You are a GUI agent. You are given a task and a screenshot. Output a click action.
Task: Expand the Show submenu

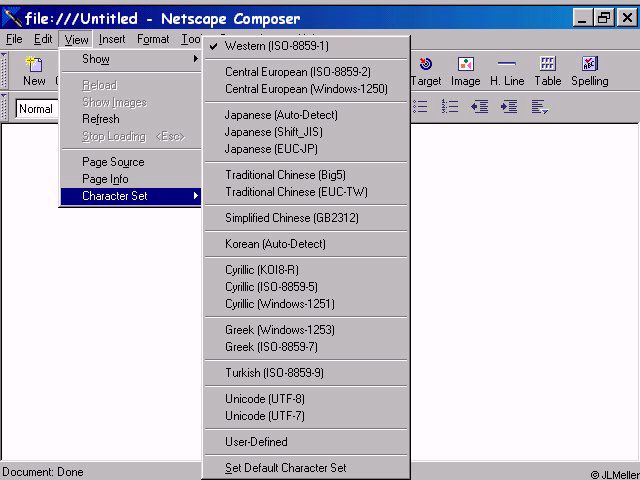131,59
